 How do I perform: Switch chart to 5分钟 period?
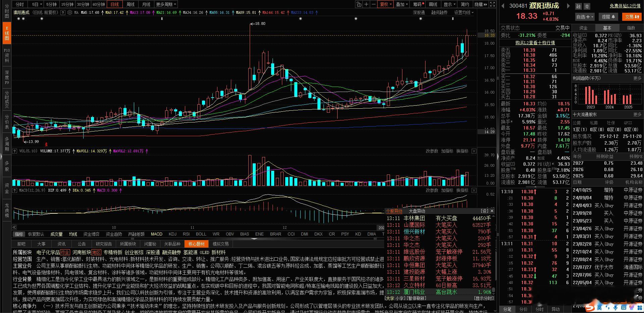point(51,4)
